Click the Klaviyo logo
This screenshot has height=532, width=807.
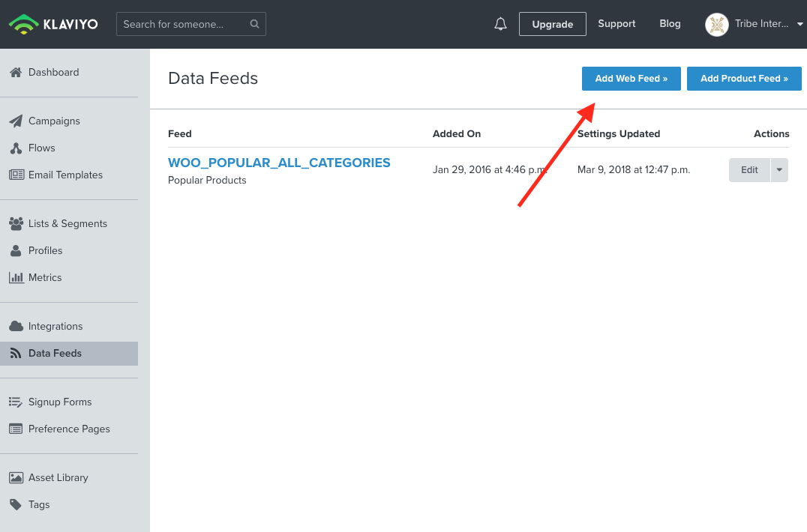point(53,24)
